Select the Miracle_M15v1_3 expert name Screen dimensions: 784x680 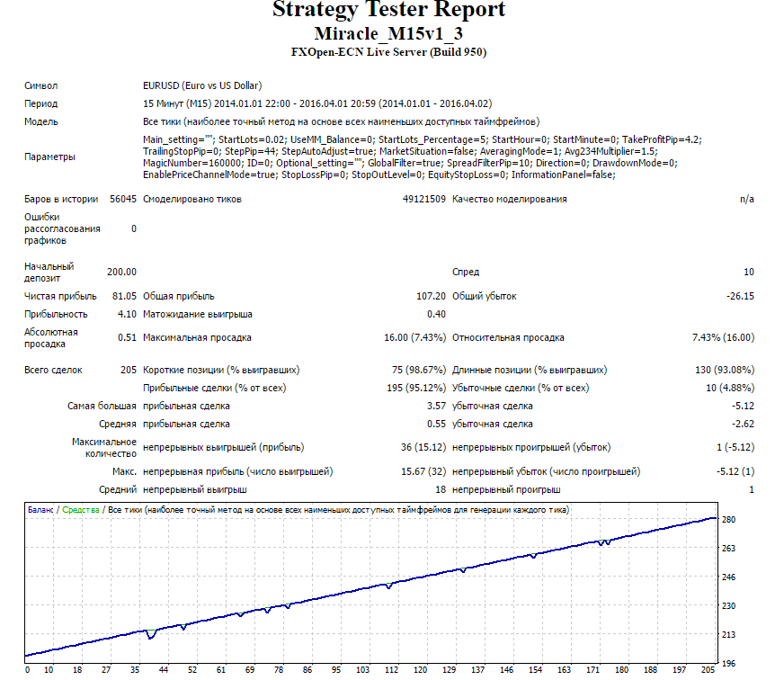click(388, 33)
